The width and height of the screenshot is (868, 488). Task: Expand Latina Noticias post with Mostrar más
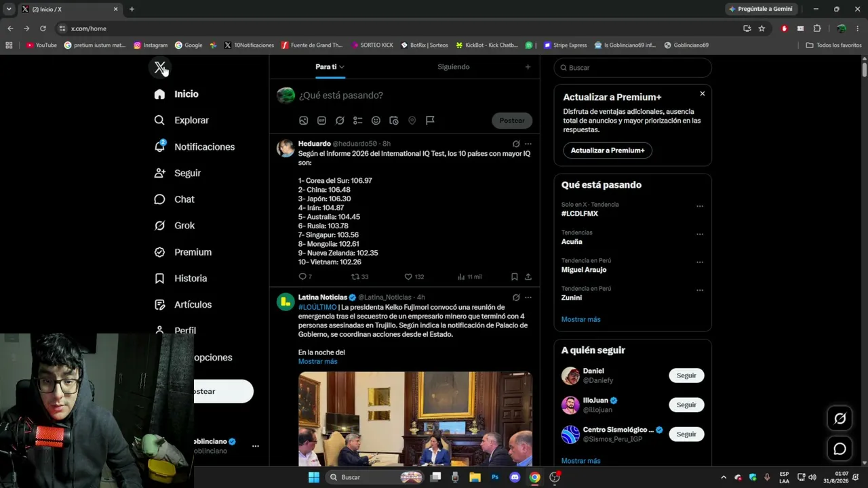pos(317,361)
